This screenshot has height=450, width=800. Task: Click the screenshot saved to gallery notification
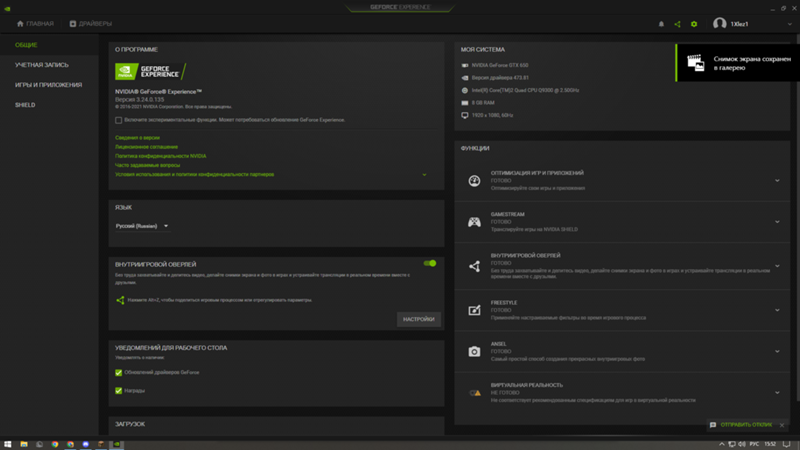(738, 63)
